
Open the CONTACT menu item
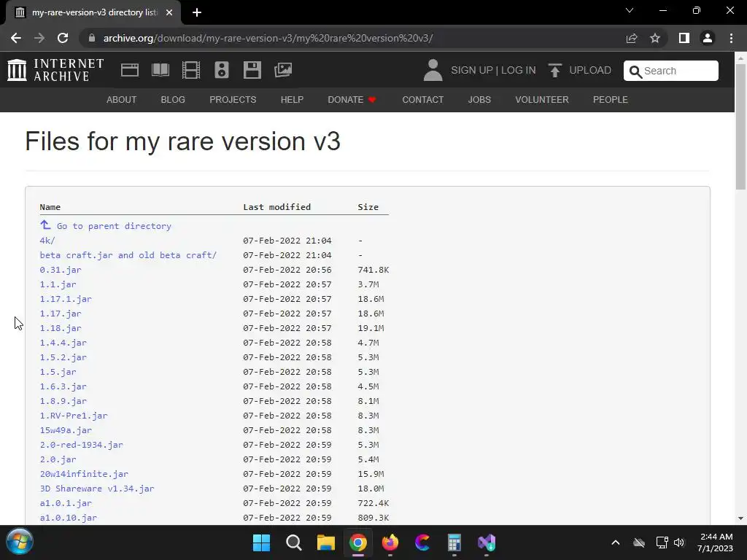click(x=422, y=99)
